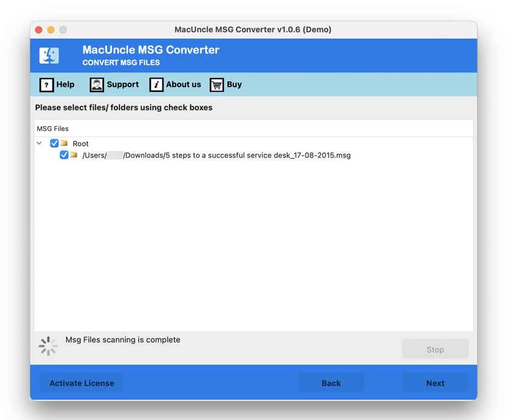Image resolution: width=505 pixels, height=420 pixels.
Task: Click the Activate License button
Action: point(82,383)
